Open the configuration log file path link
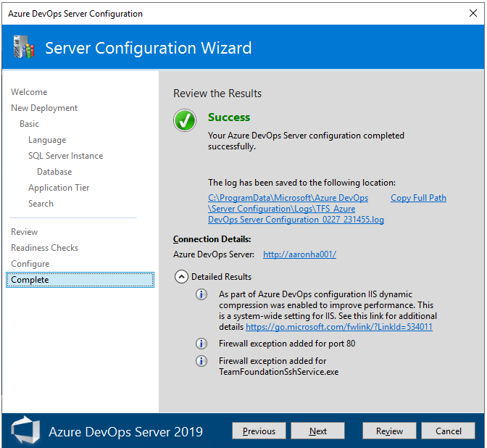The image size is (487, 448). (296, 209)
